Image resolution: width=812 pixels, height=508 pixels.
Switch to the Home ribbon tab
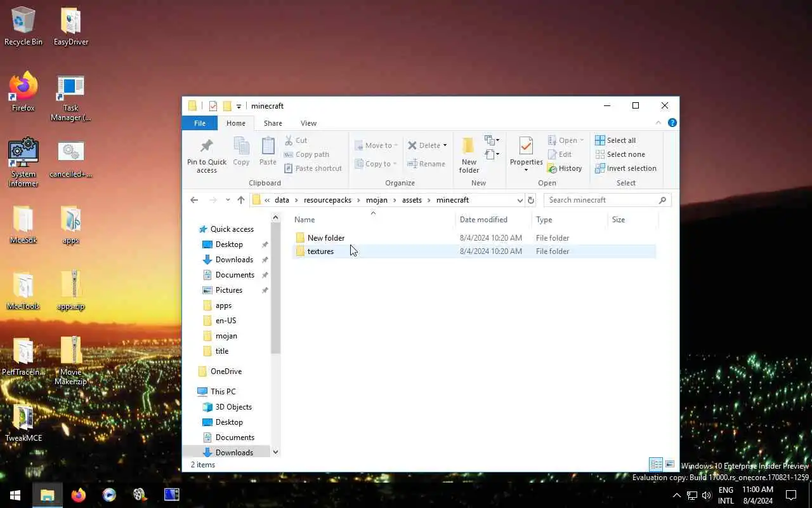(236, 123)
